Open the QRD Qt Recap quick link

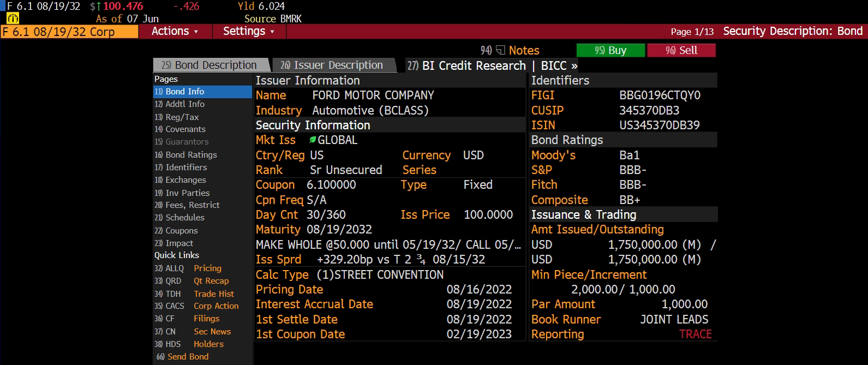coord(192,281)
